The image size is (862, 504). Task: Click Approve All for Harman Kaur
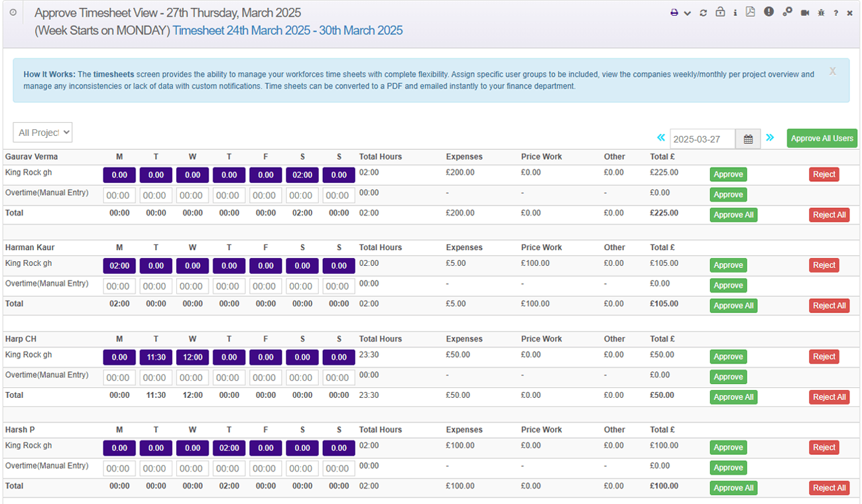click(x=733, y=305)
